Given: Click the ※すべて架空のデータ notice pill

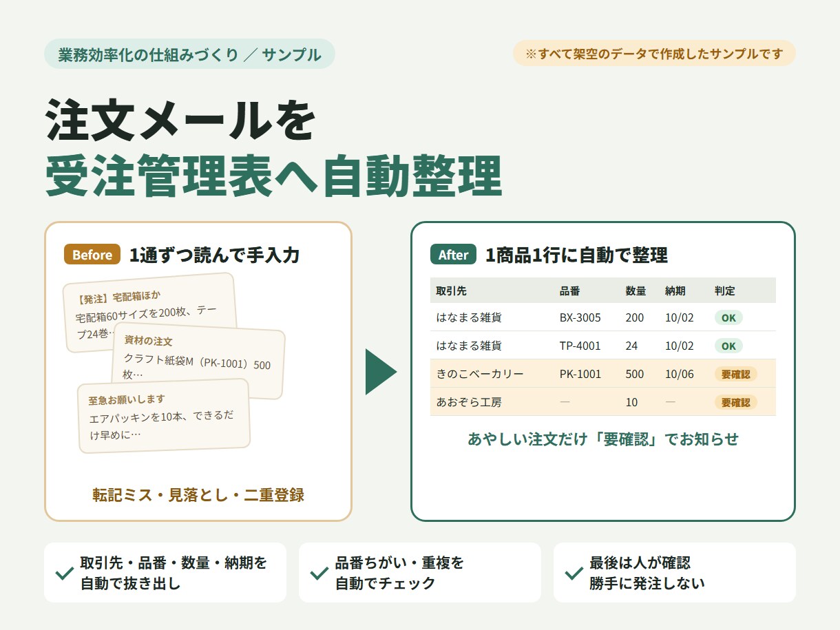Looking at the screenshot, I should [654, 53].
